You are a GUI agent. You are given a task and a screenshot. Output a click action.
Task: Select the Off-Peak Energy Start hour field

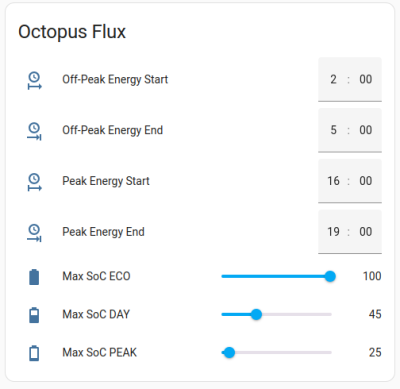pos(333,79)
